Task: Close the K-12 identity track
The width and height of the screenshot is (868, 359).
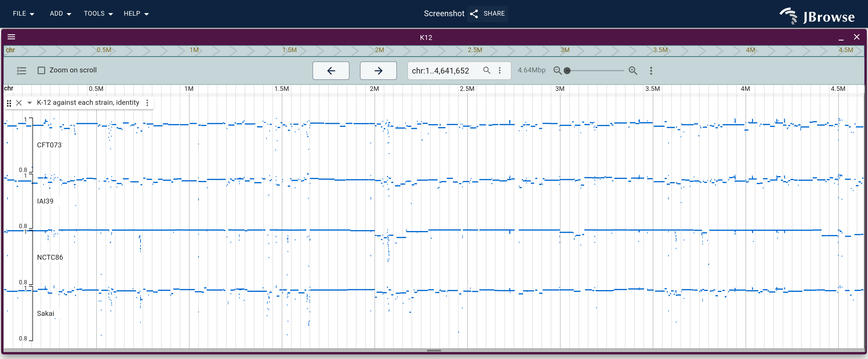Action: [x=19, y=103]
